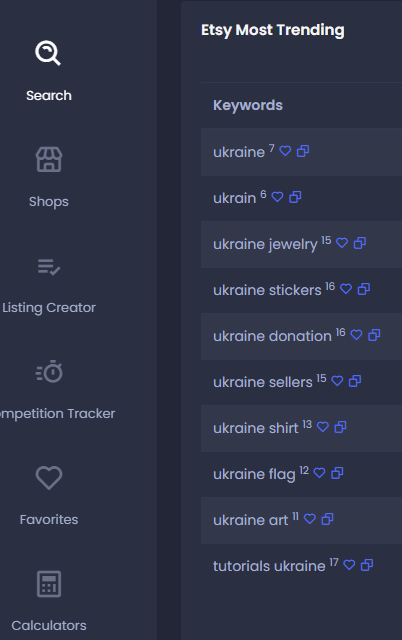Favorite the 'ukraine jewelry' keyword

342,243
